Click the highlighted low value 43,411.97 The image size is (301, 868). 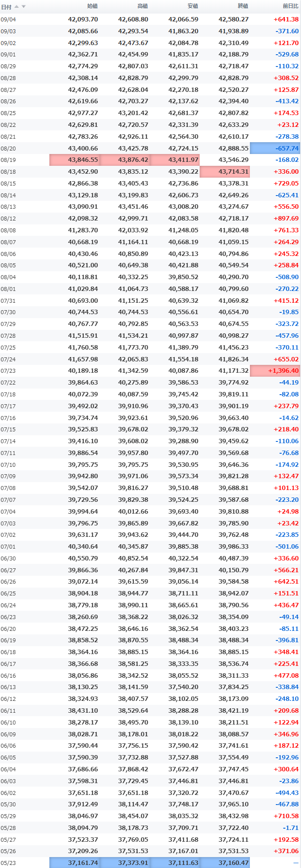pos(175,160)
